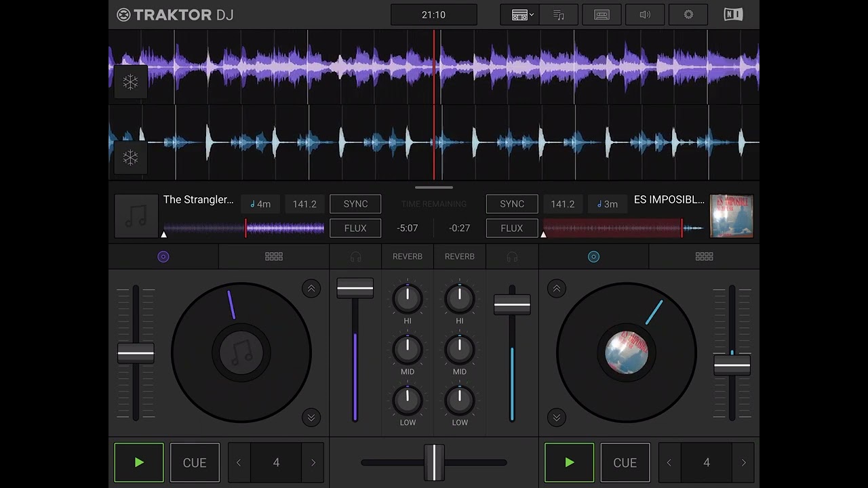Toggle freeze snowflake on purple waveform
The height and width of the screenshot is (488, 868).
click(x=130, y=83)
